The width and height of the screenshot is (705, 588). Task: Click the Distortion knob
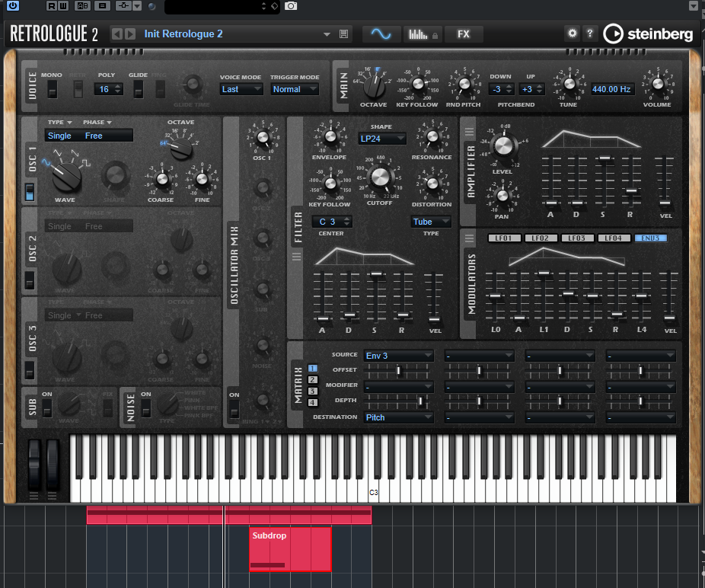(x=432, y=183)
